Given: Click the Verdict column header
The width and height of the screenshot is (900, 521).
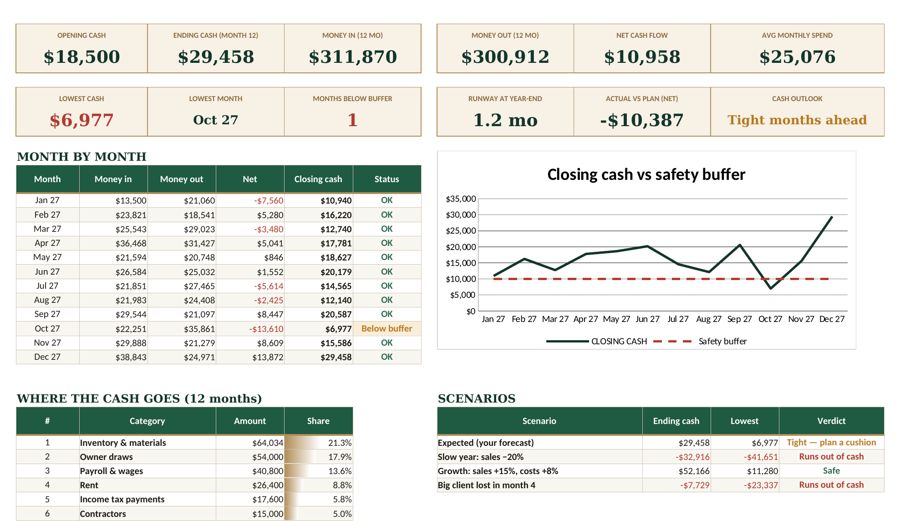Looking at the screenshot, I should (831, 421).
